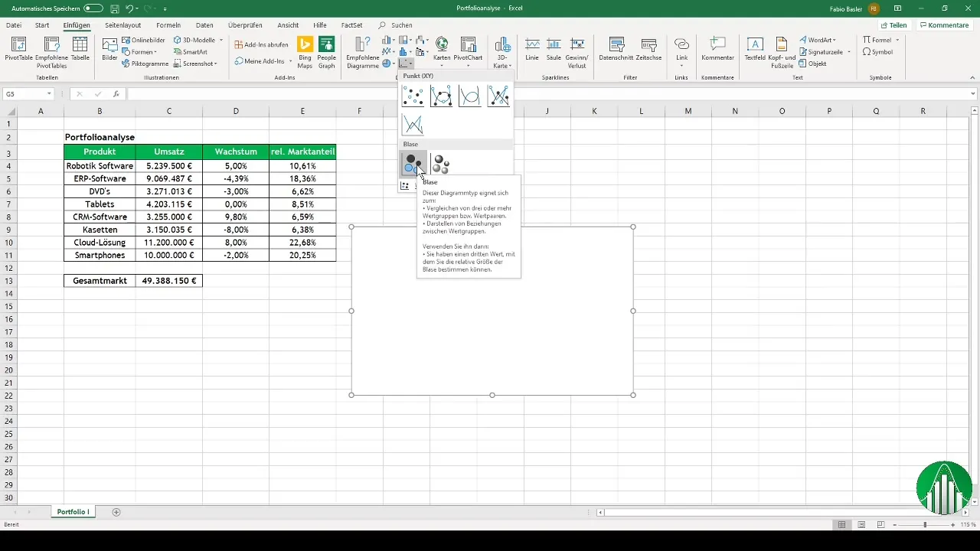Insert a Linie sparkline
980x551 pixels.
(x=532, y=49)
